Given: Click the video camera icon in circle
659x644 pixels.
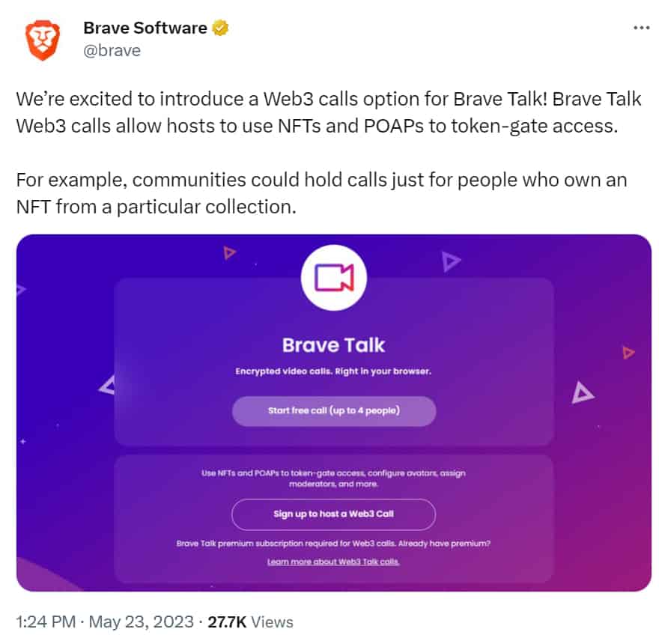Looking at the screenshot, I should (334, 278).
